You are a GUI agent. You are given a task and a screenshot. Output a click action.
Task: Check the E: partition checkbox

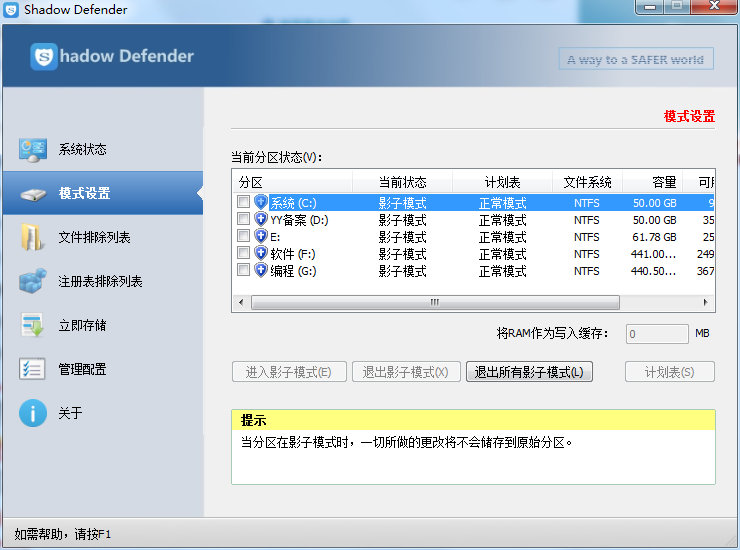click(243, 236)
